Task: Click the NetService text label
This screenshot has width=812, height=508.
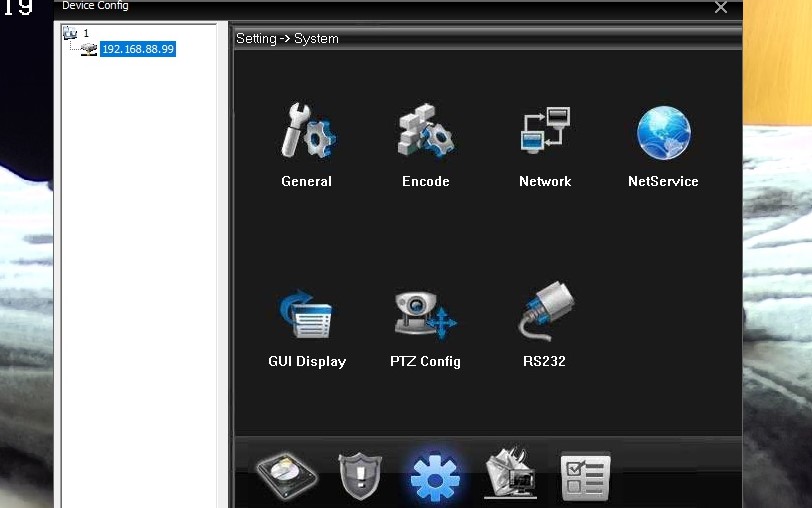Action: (x=663, y=182)
